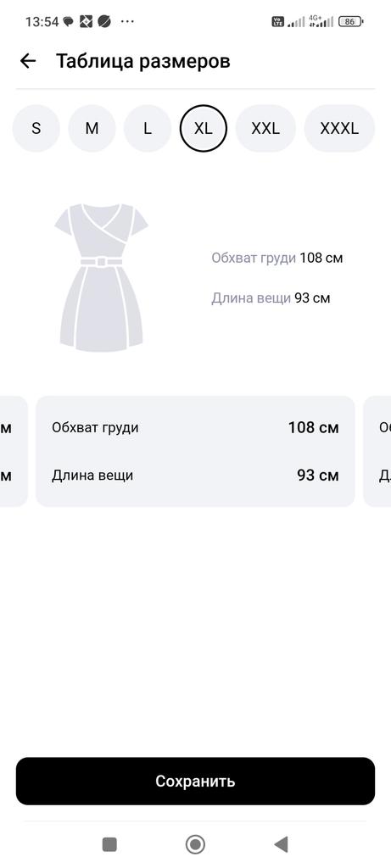Tap the three dots in status bar
The width and height of the screenshot is (391, 868).
127,21
